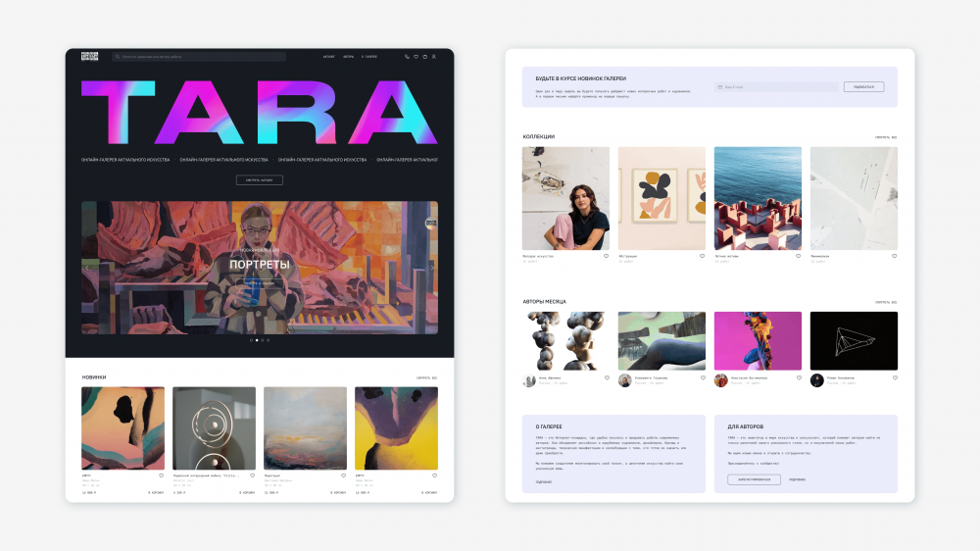Open the О галерее menu item
The width and height of the screenshot is (980, 551).
[369, 57]
